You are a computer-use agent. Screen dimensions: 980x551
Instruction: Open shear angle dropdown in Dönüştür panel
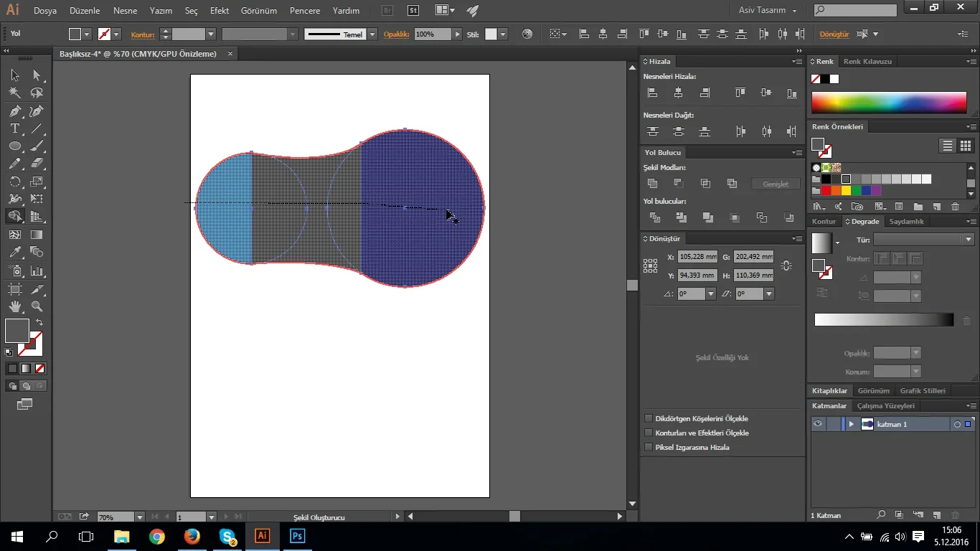tap(769, 293)
